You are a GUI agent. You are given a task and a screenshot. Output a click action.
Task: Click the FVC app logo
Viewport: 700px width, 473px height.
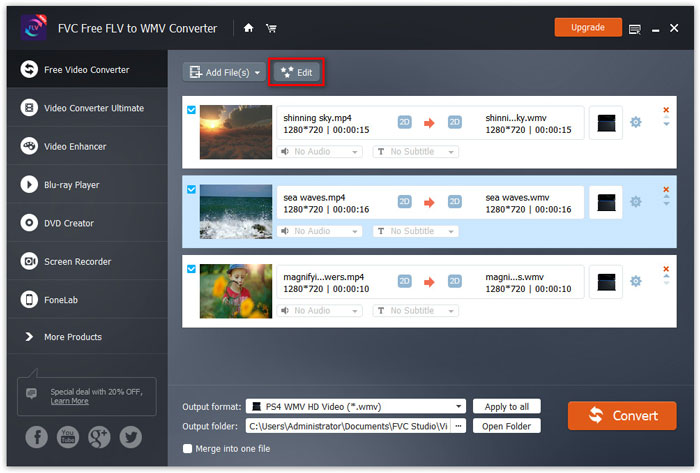pyautogui.click(x=33, y=28)
